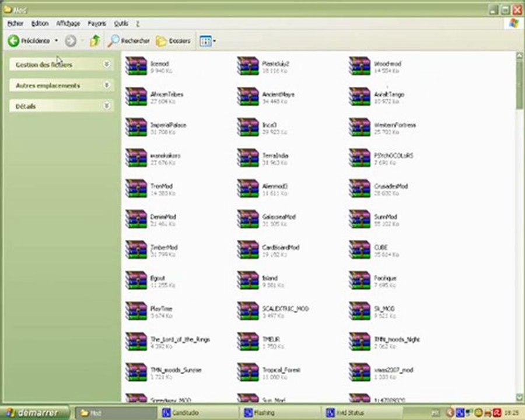This screenshot has height=420, width=525.
Task: Select the Sk_MOD file name
Action: 384,309
